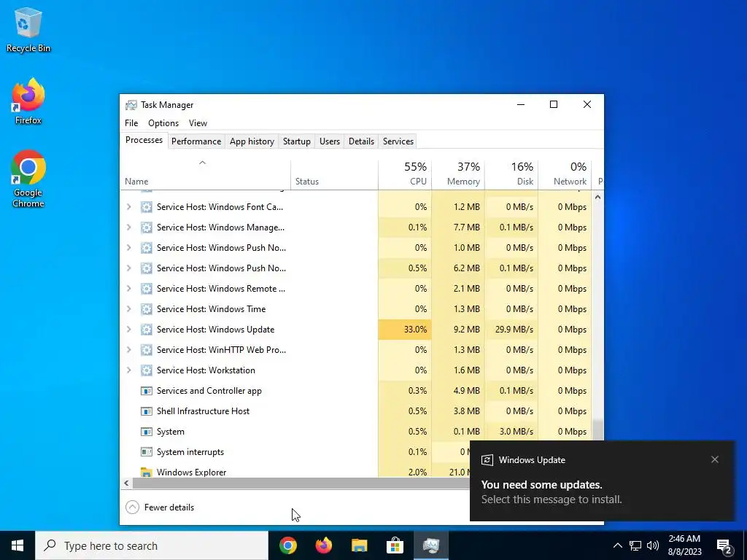The image size is (747, 560).
Task: Dismiss the Windows Update notification
Action: point(715,459)
